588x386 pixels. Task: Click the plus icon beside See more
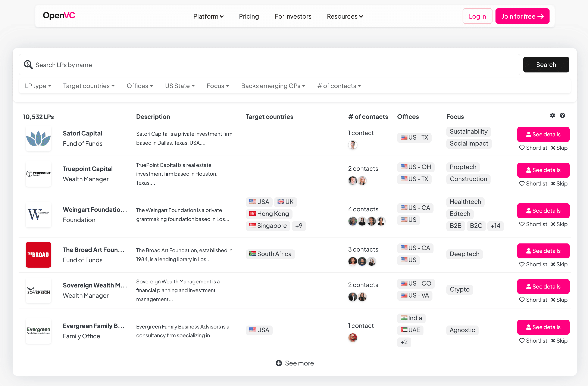pos(279,363)
